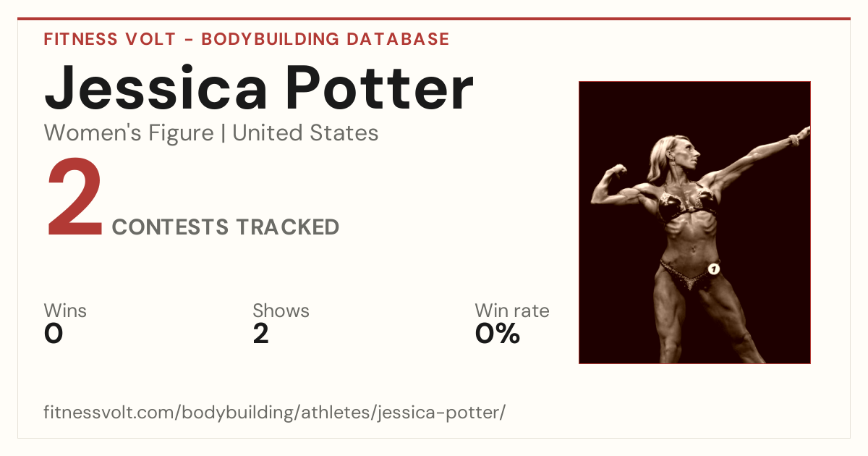Image resolution: width=868 pixels, height=456 pixels.
Task: Click the word "Jessica" in the heading
Action: coord(156,87)
